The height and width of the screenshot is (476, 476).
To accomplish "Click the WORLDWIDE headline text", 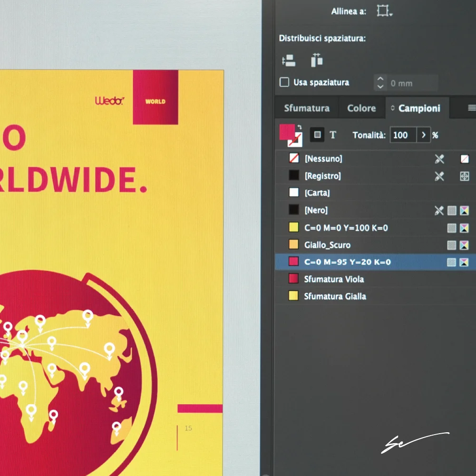I will pos(73,180).
